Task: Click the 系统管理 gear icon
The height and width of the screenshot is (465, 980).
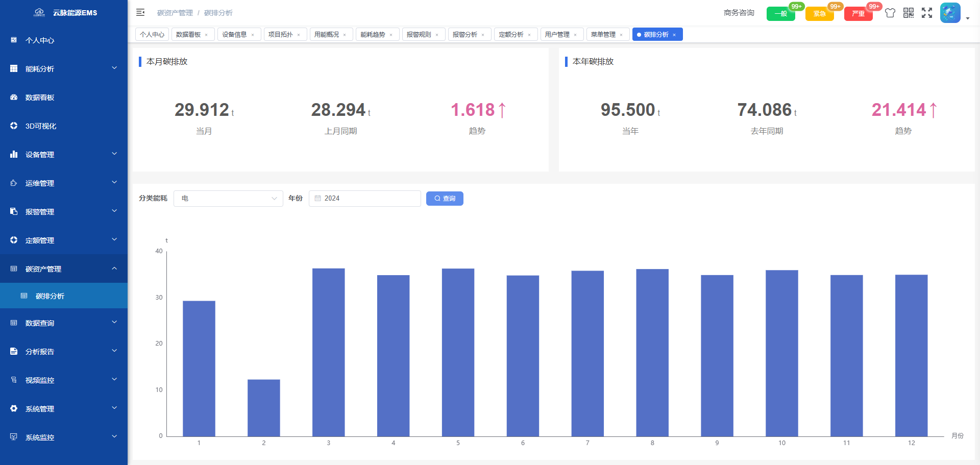Action: pyautogui.click(x=14, y=408)
